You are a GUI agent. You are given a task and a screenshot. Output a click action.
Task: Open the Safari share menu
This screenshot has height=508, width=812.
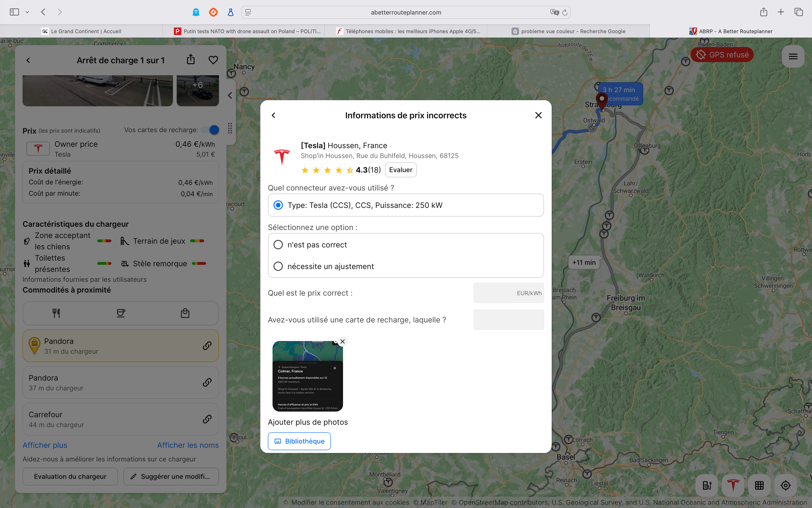[x=764, y=12]
